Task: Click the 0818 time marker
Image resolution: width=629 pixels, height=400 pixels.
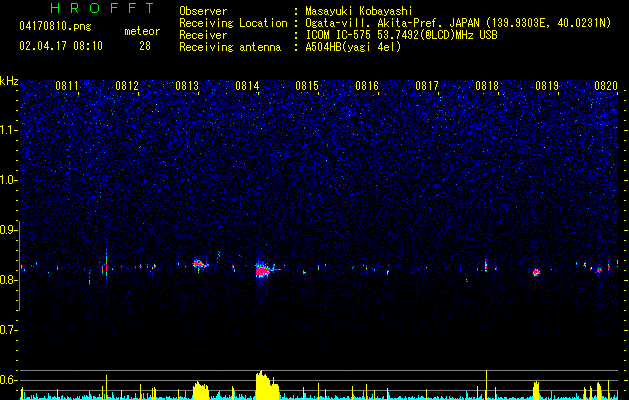Action: pos(487,85)
